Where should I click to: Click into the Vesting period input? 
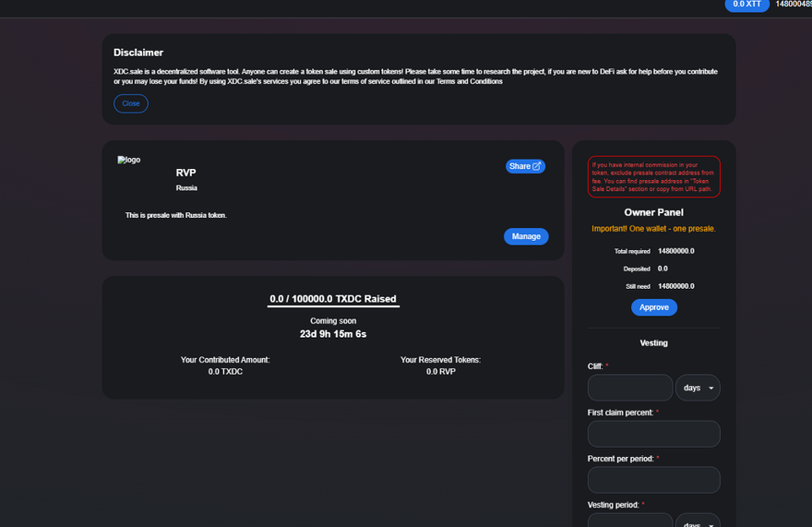pos(630,521)
